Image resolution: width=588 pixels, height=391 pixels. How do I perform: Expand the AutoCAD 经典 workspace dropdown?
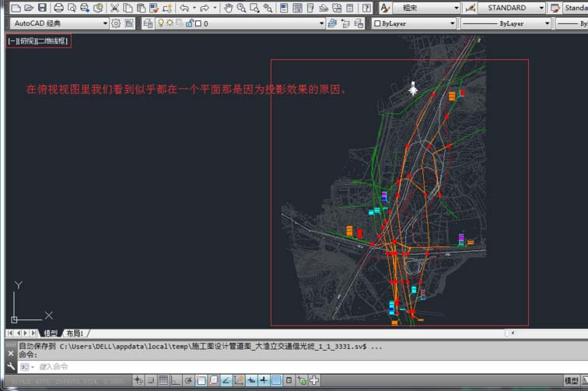[105, 23]
